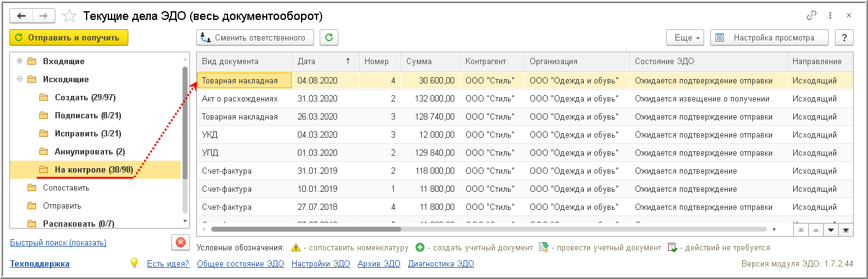
Task: Click the red clear search button
Action: click(x=180, y=243)
